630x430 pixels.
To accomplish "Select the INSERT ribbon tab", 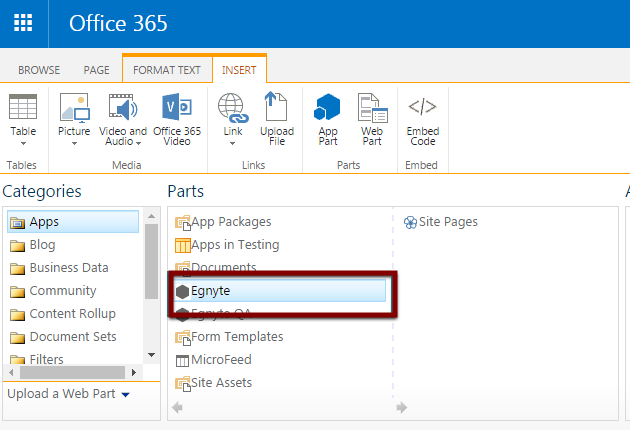I will click(x=239, y=70).
